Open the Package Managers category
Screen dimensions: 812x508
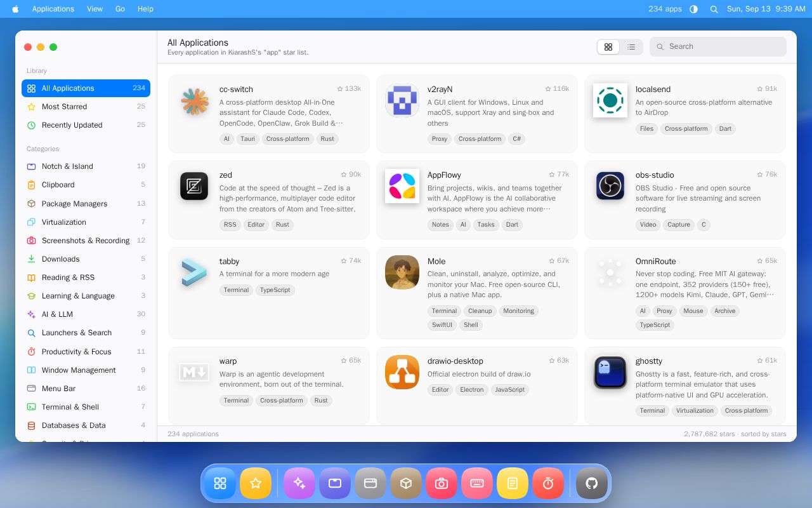(x=86, y=204)
